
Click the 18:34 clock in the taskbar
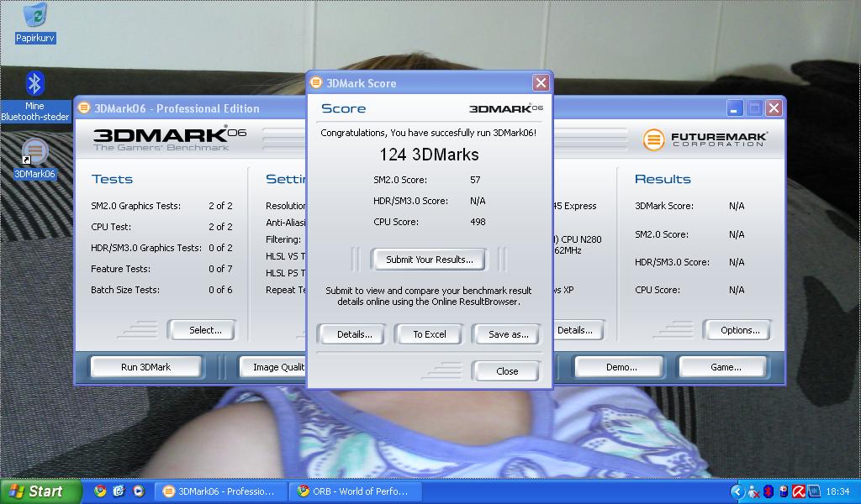coord(838,491)
